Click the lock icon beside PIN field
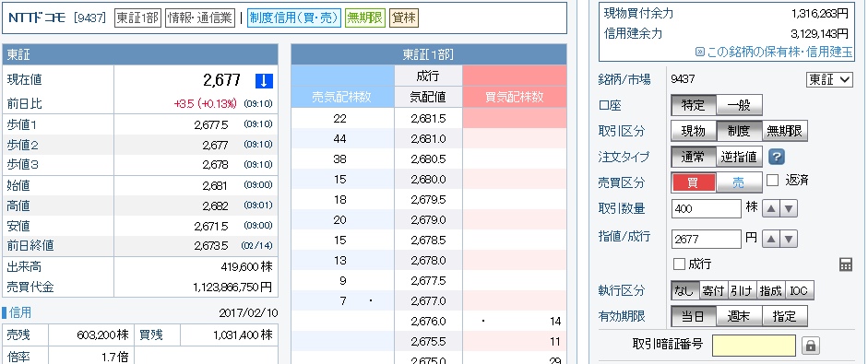Image resolution: width=868 pixels, height=364 pixels. tap(811, 346)
